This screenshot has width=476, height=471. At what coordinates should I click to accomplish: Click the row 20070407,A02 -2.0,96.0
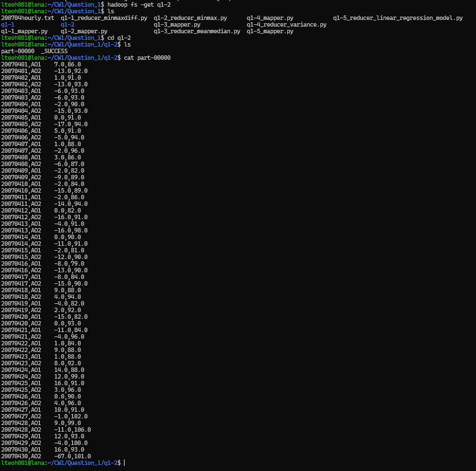tap(43, 151)
